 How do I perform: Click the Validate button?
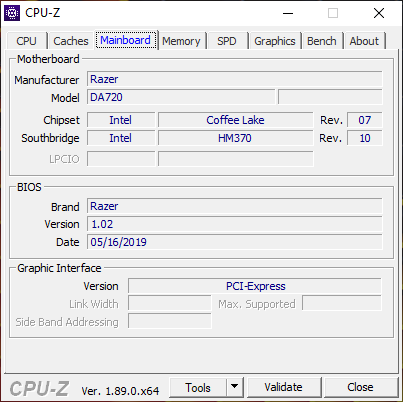coord(284,387)
